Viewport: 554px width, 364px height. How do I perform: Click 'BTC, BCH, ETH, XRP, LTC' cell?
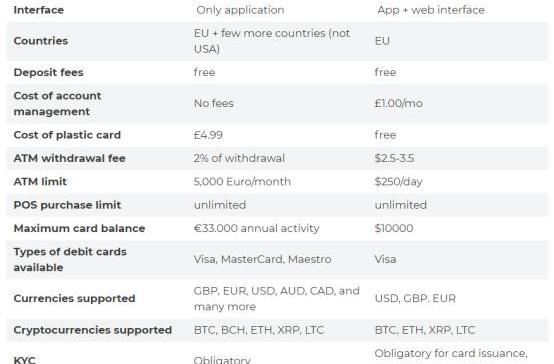pyautogui.click(x=259, y=330)
